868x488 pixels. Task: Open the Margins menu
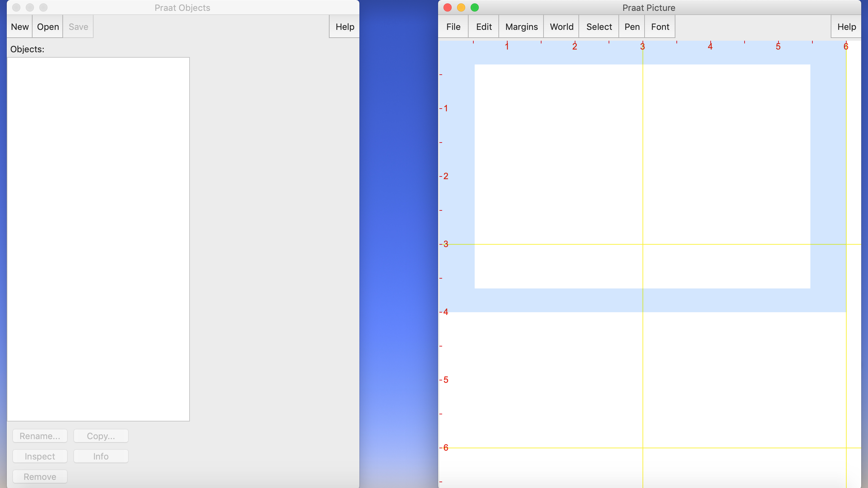[x=521, y=26]
